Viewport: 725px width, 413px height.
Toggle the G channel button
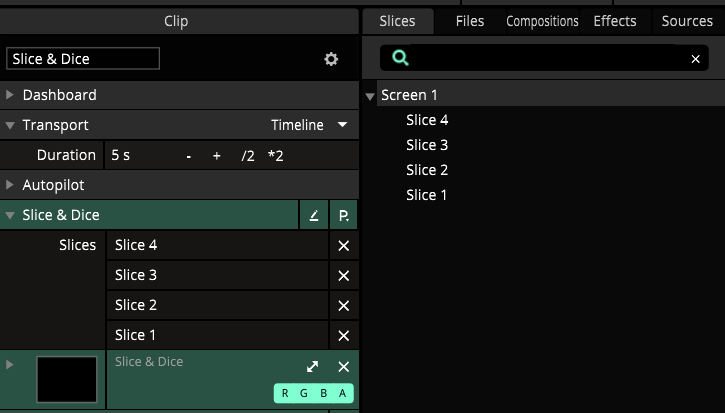tap(304, 393)
